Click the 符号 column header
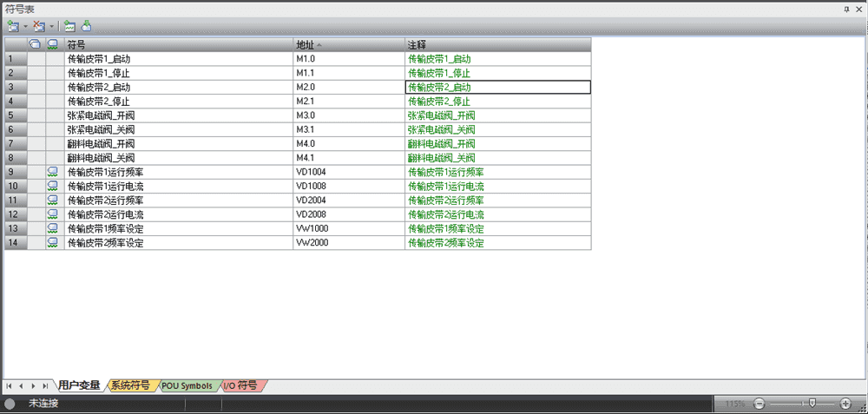This screenshot has height=414, width=868. tap(178, 44)
